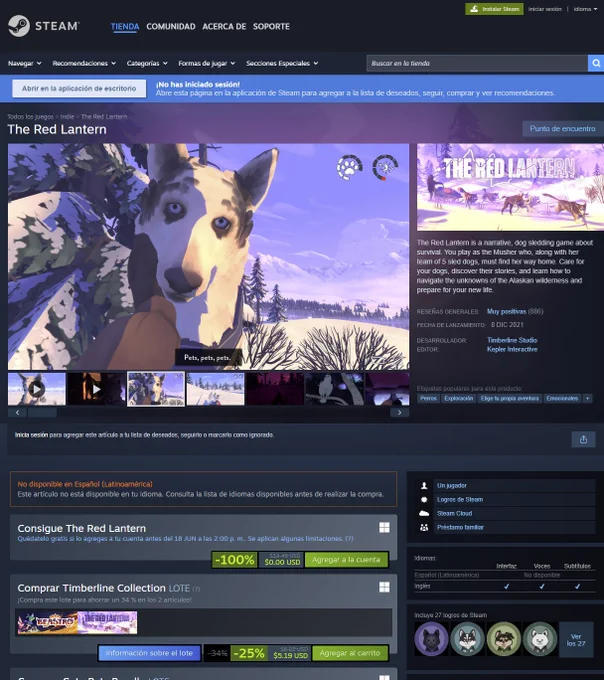Viewport: 604px width, 680px height.
Task: Expand the Recomendaciones dropdown
Action: (84, 63)
